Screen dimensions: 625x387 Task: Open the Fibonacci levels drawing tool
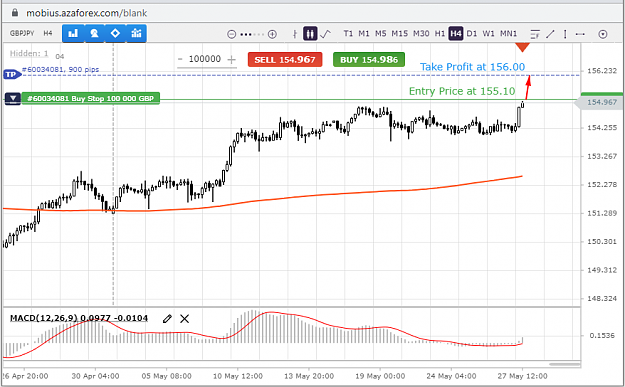(535, 34)
